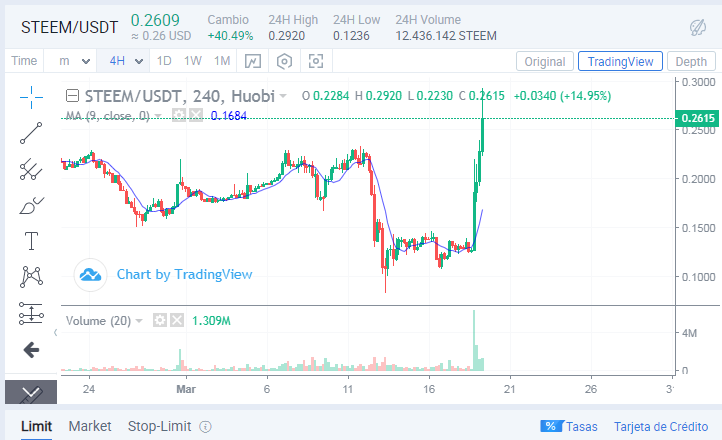Switch to the Market order tab
722x440 pixels.
pos(90,426)
